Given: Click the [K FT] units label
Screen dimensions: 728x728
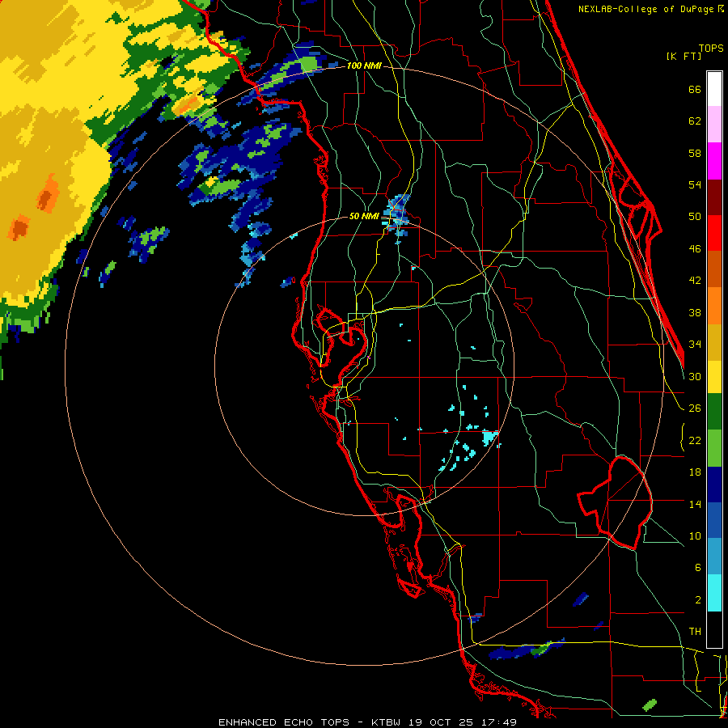Looking at the screenshot, I should (684, 56).
